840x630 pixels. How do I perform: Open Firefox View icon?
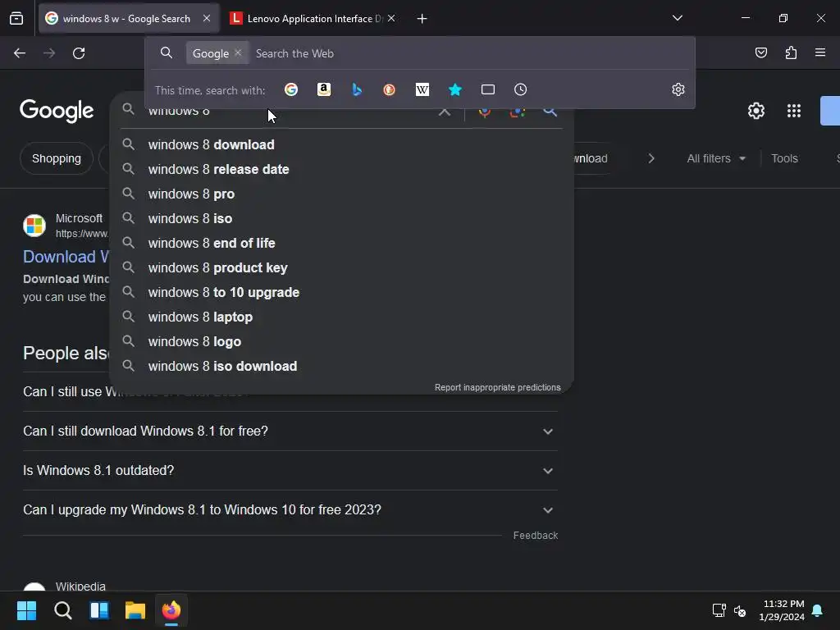(x=16, y=18)
